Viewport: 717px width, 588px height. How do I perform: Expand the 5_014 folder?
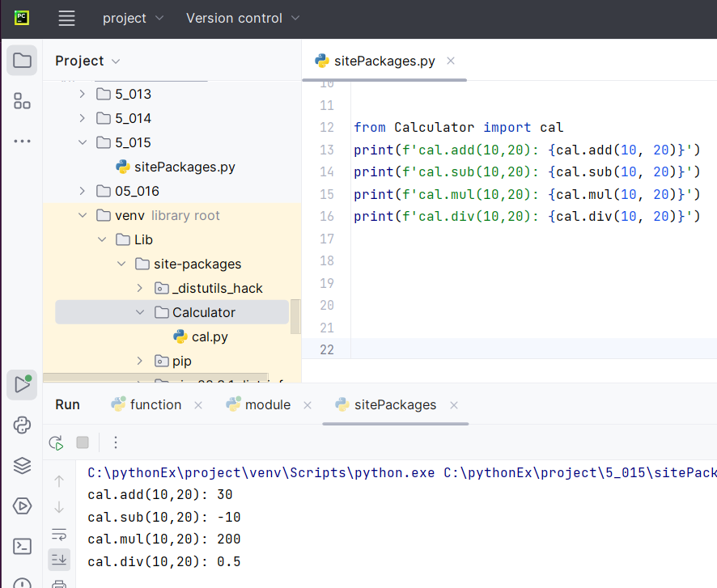click(83, 118)
